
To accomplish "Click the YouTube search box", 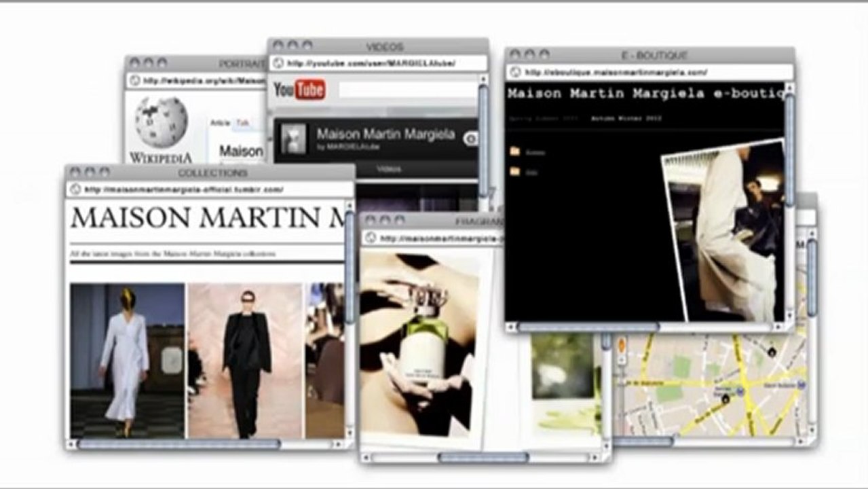I will (x=407, y=90).
